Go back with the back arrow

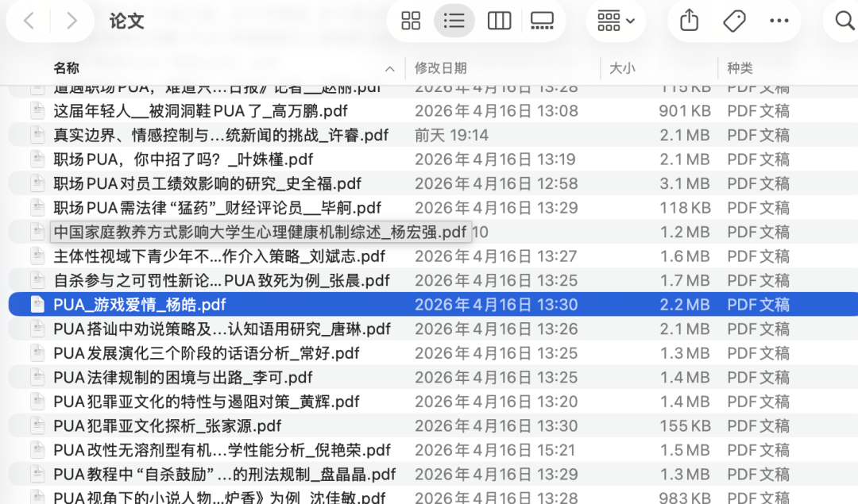coord(28,21)
